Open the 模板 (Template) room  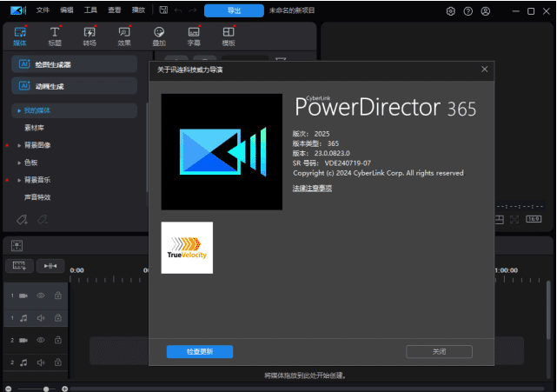pyautogui.click(x=229, y=37)
